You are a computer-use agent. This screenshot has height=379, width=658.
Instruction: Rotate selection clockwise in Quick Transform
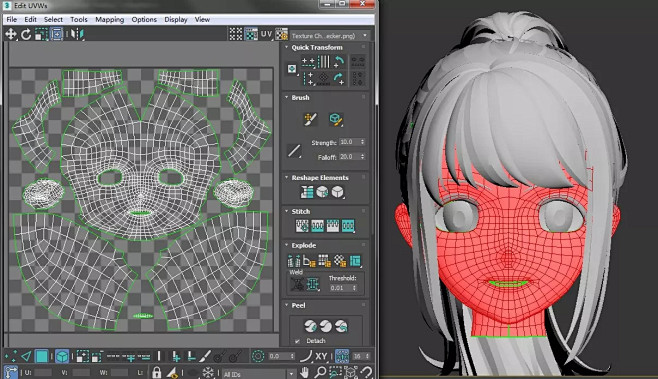[339, 78]
